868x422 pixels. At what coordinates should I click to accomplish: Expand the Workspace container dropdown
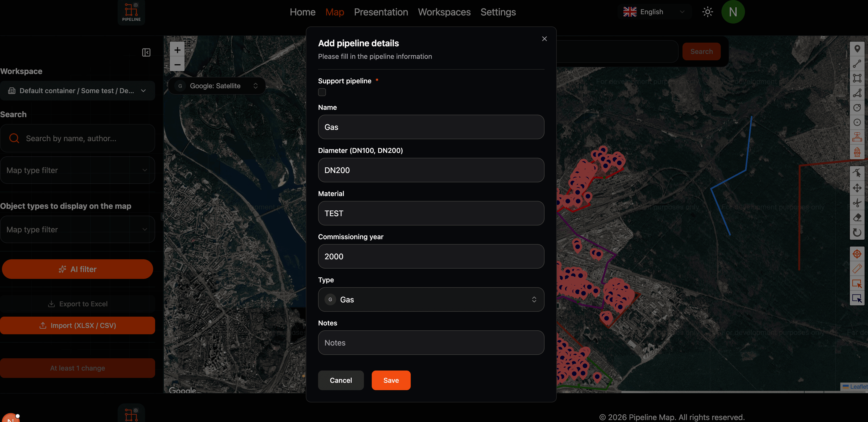pyautogui.click(x=77, y=91)
